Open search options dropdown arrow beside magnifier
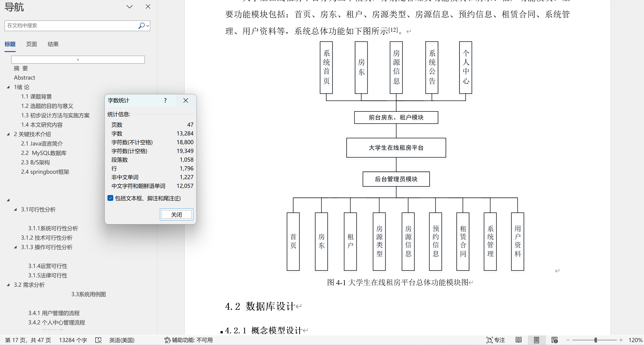This screenshot has height=345, width=644. 148,26
